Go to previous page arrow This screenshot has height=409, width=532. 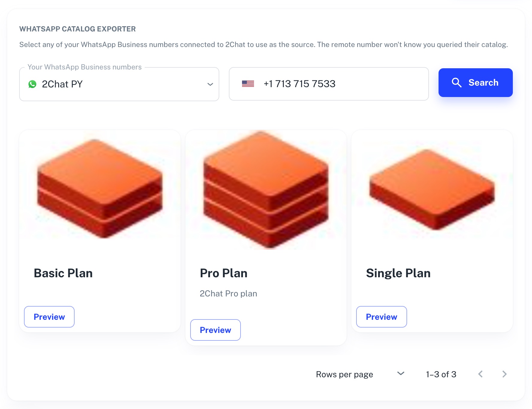(x=480, y=374)
